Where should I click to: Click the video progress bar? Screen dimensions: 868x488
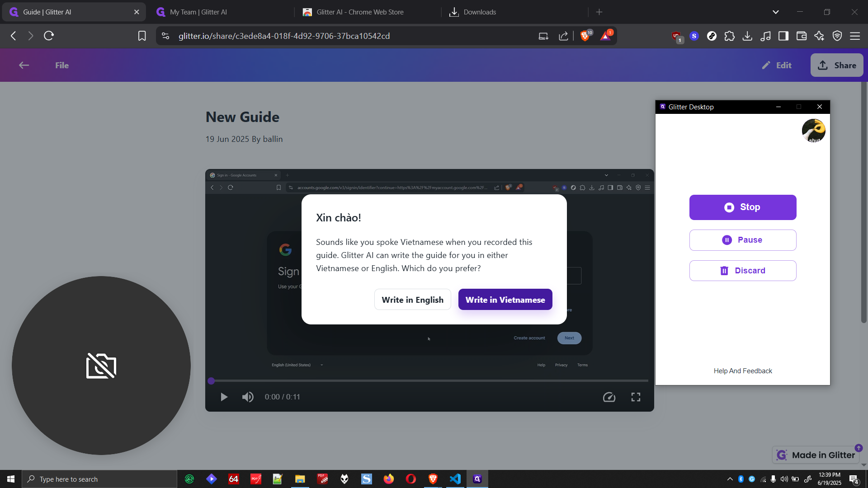click(x=429, y=381)
